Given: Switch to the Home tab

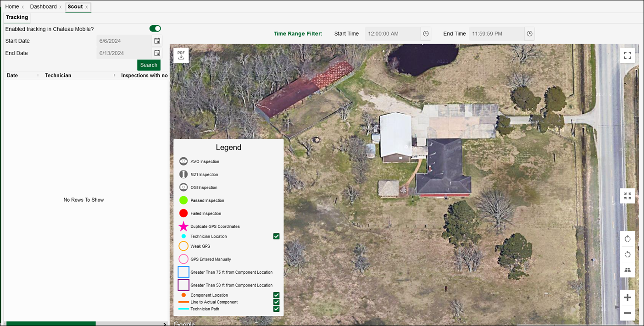Looking at the screenshot, I should 12,7.
